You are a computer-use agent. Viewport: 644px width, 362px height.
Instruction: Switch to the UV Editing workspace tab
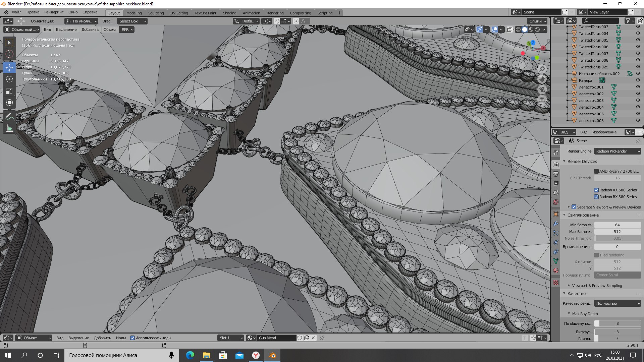click(179, 13)
